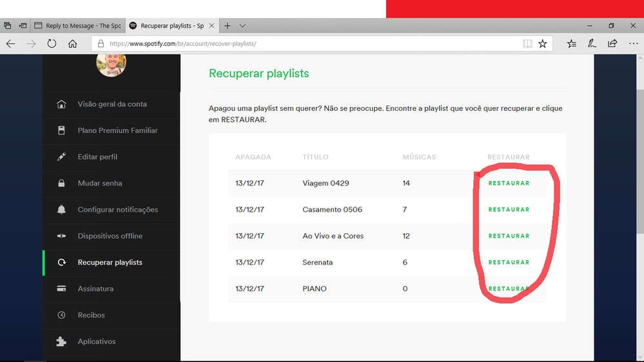
Task: Restore down the browser window
Action: pos(611,26)
